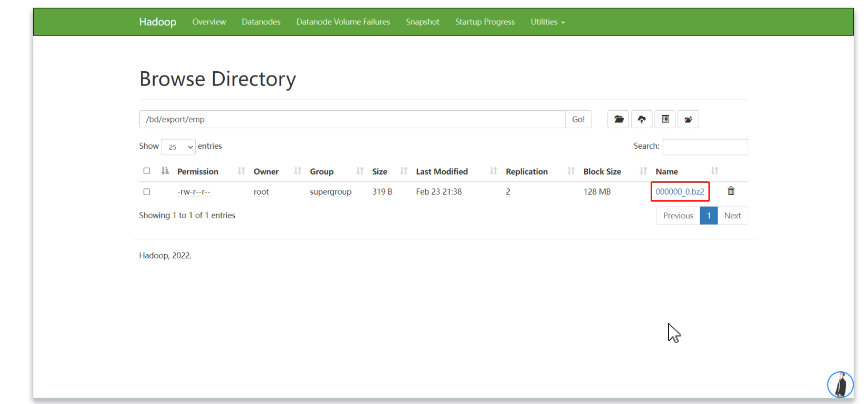This screenshot has width=868, height=404.
Task: Click the upload files cloud icon
Action: 642,119
